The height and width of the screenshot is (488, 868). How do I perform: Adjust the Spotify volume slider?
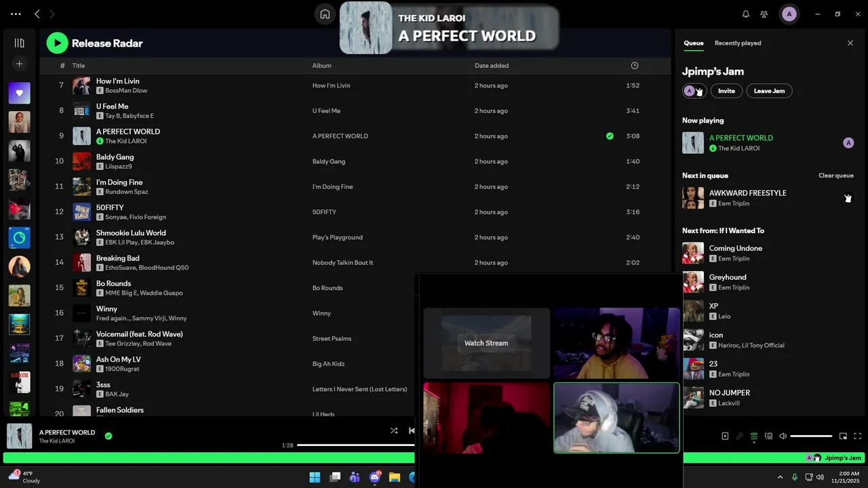[811, 436]
